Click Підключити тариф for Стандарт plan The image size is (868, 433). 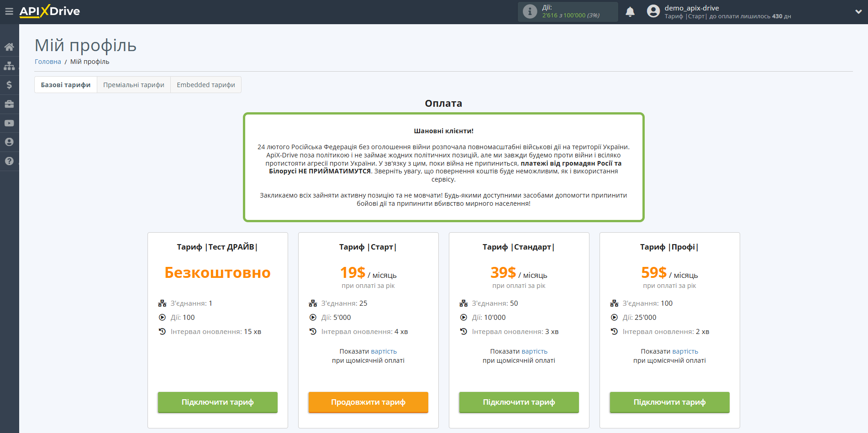pos(519,402)
